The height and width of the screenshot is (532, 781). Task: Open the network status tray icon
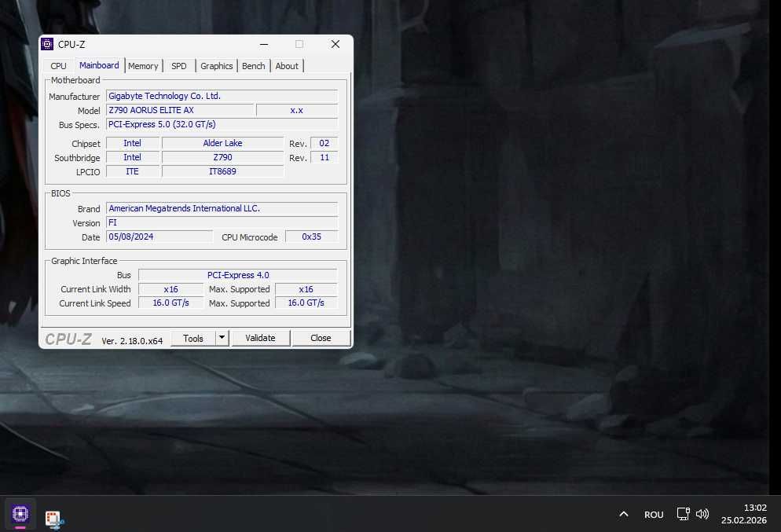coord(683,514)
